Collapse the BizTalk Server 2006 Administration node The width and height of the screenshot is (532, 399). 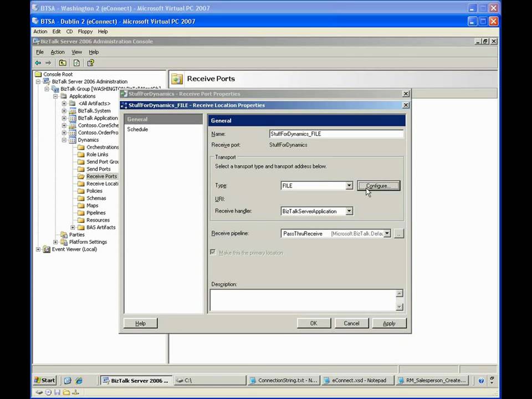point(38,81)
